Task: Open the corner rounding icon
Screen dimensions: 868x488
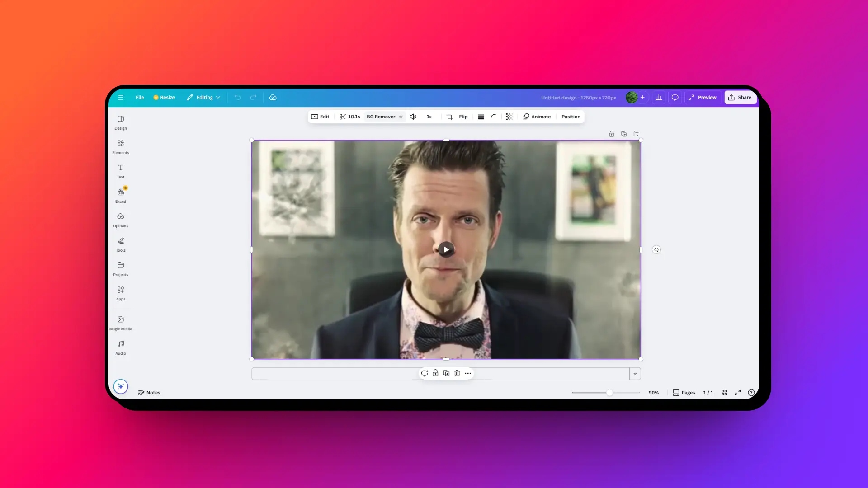Action: pyautogui.click(x=493, y=117)
